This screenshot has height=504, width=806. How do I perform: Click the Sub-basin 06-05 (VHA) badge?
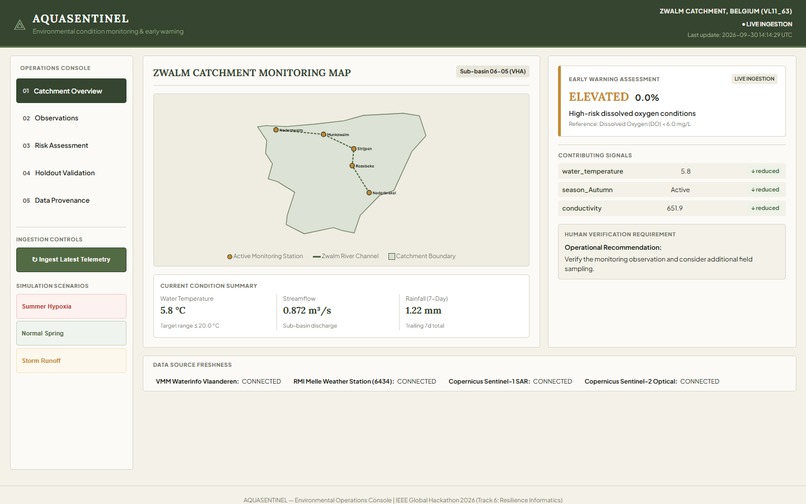[x=492, y=71]
